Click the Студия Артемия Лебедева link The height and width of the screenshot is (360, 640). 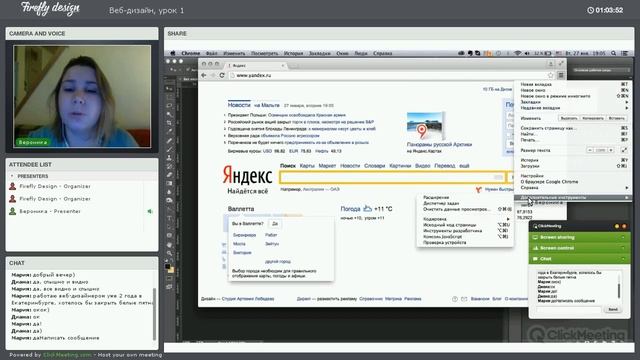pyautogui.click(x=248, y=299)
